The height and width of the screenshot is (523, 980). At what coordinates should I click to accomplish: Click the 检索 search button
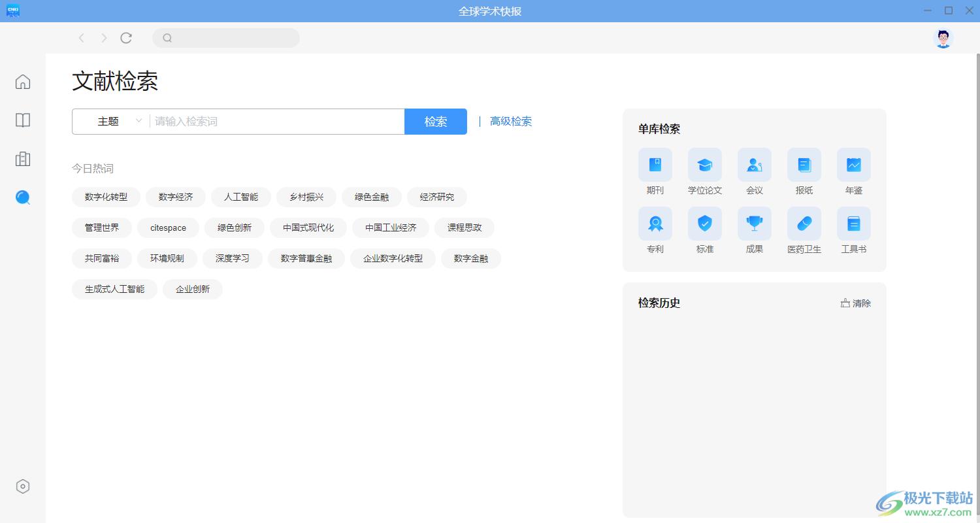pyautogui.click(x=435, y=121)
